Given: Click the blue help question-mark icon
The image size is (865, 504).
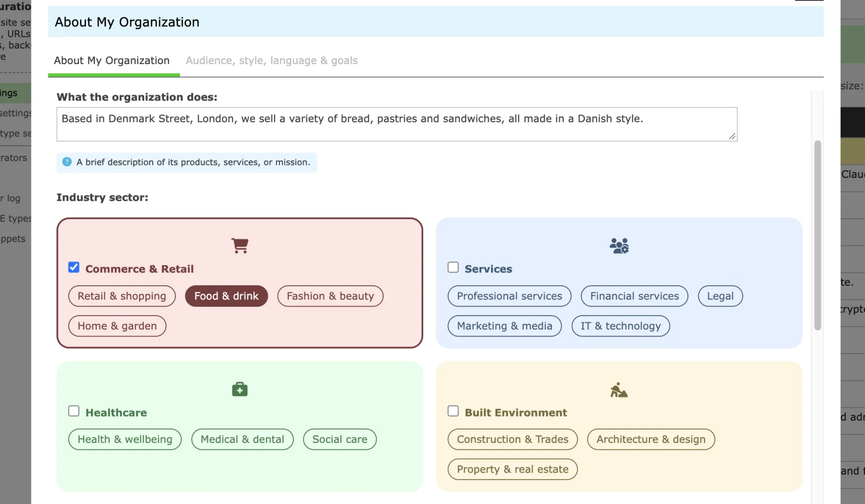Looking at the screenshot, I should (x=67, y=162).
